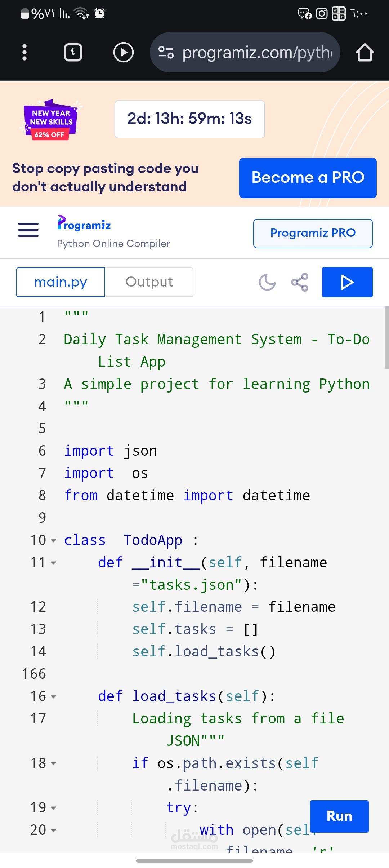Image resolution: width=389 pixels, height=868 pixels.
Task: Collapse the try block at line 19
Action: [x=53, y=808]
